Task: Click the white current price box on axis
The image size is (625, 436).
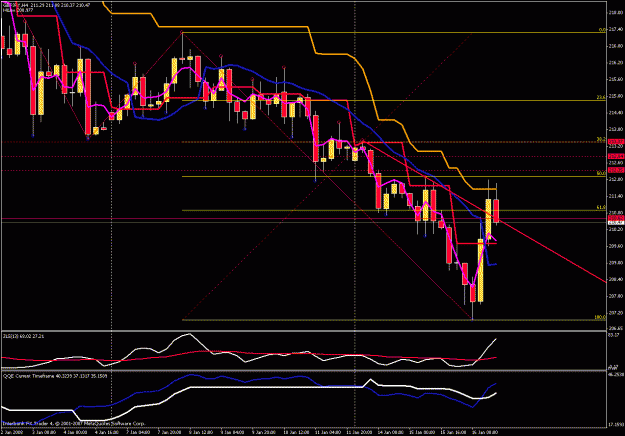Action: pyautogui.click(x=616, y=222)
